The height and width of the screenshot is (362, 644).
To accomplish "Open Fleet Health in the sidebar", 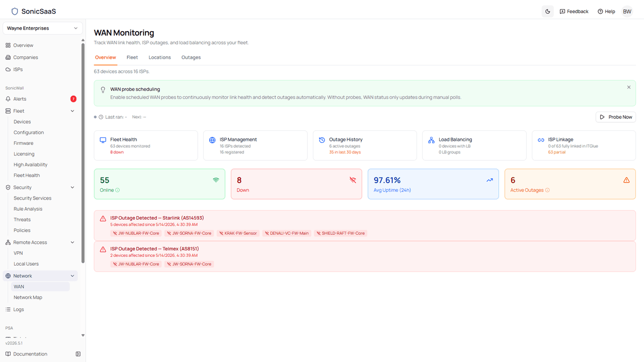I will click(27, 175).
